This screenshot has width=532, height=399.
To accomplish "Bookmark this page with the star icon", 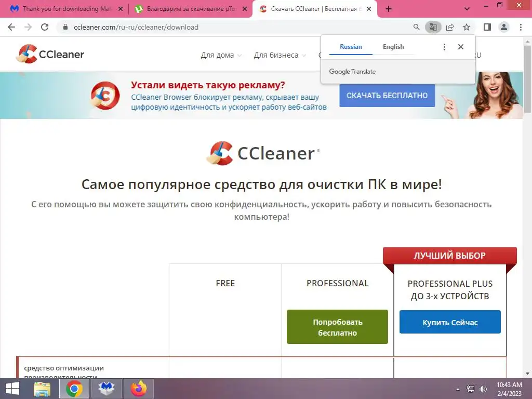I will pyautogui.click(x=467, y=27).
